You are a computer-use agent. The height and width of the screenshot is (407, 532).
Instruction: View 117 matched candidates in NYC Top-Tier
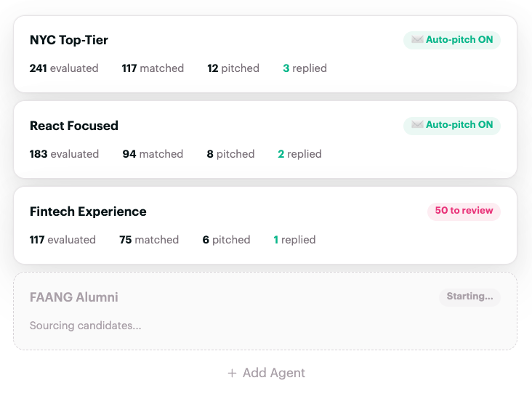pos(153,68)
